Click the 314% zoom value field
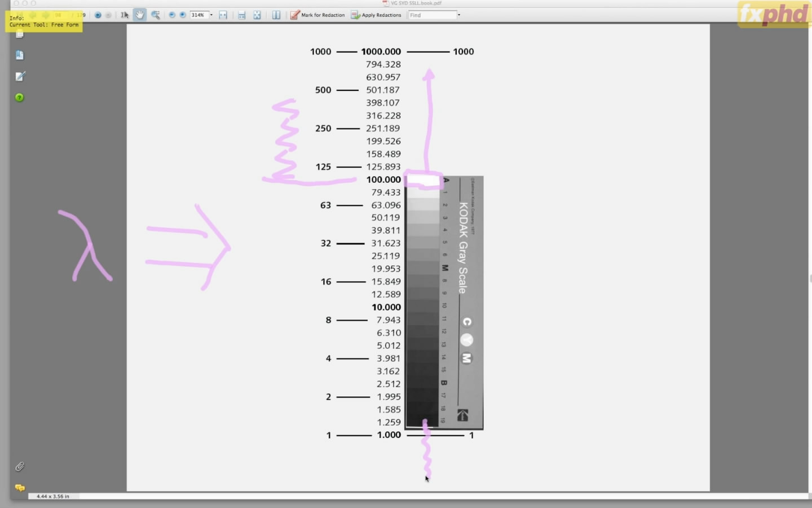This screenshot has height=508, width=812. (x=199, y=15)
